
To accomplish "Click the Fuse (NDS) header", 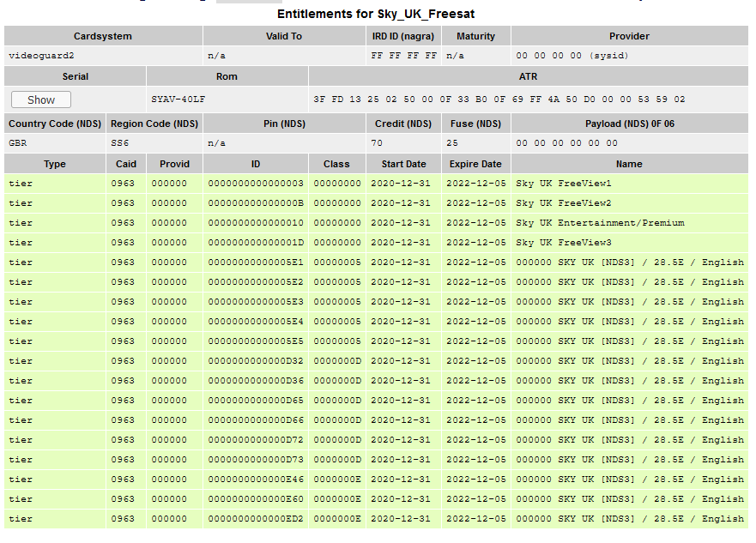I will [476, 124].
